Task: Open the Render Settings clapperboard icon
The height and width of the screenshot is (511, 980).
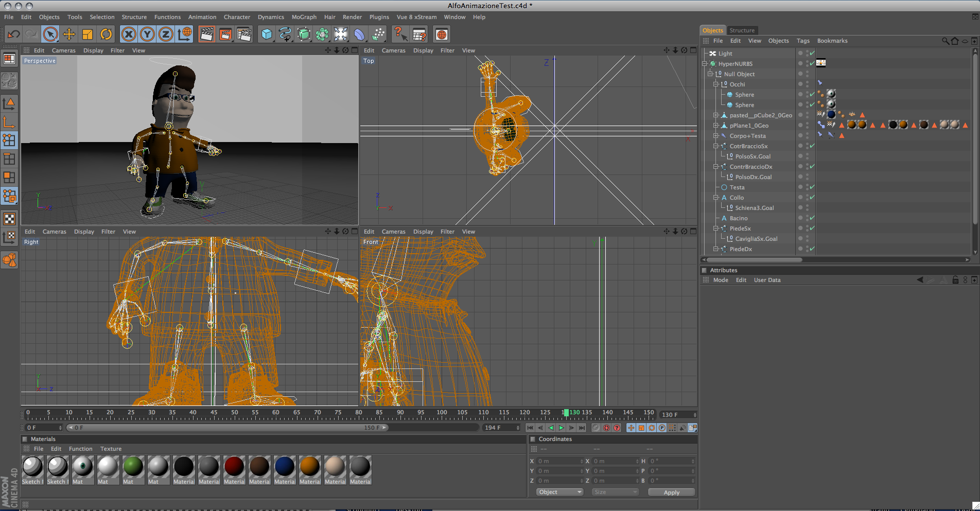Action: pyautogui.click(x=244, y=34)
